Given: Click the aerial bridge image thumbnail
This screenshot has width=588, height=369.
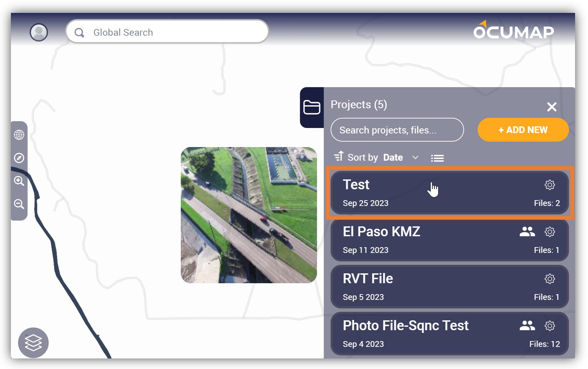Looking at the screenshot, I should pos(248,214).
